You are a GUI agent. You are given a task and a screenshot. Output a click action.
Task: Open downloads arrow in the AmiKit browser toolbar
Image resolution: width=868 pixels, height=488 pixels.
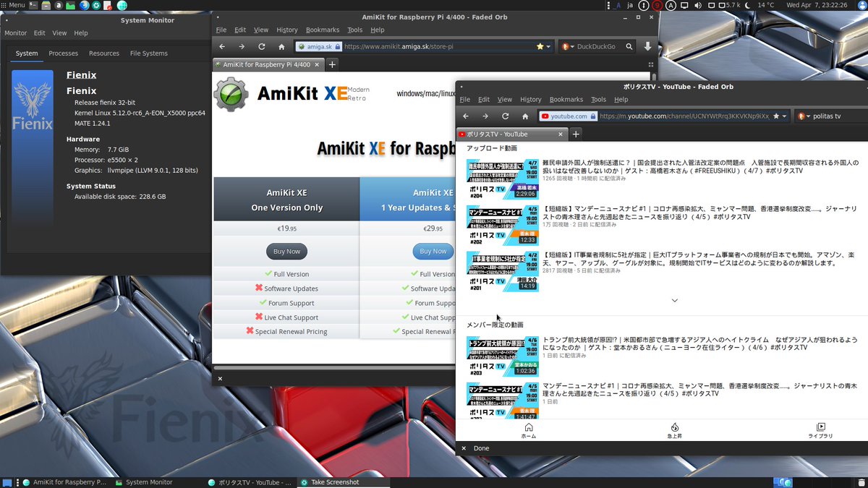tap(648, 46)
